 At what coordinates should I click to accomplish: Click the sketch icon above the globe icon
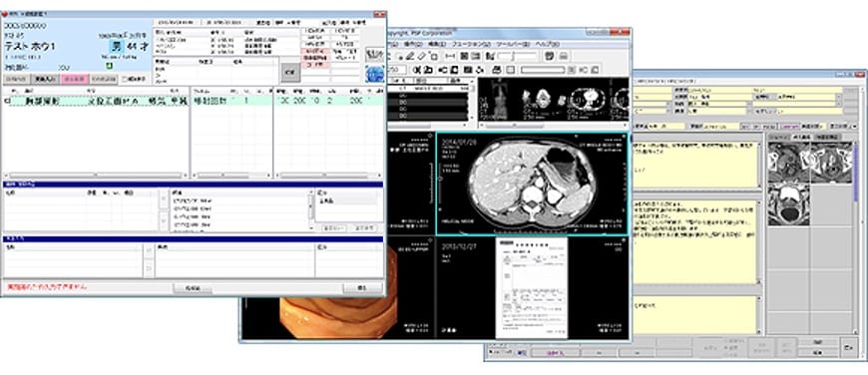375,54
